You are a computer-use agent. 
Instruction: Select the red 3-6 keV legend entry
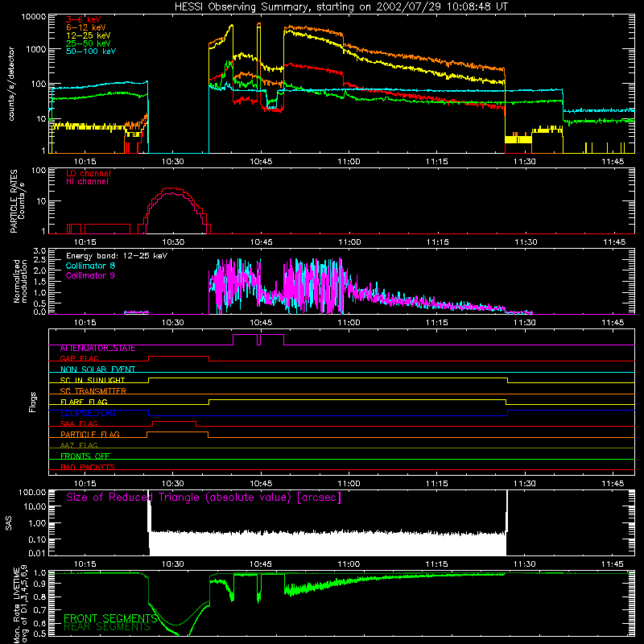84,19
